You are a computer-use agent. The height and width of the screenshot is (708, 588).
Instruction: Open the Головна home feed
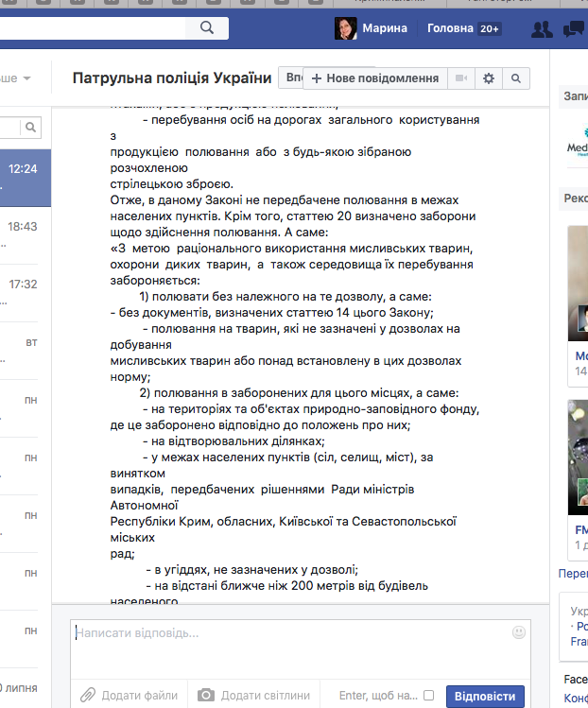coord(450,28)
